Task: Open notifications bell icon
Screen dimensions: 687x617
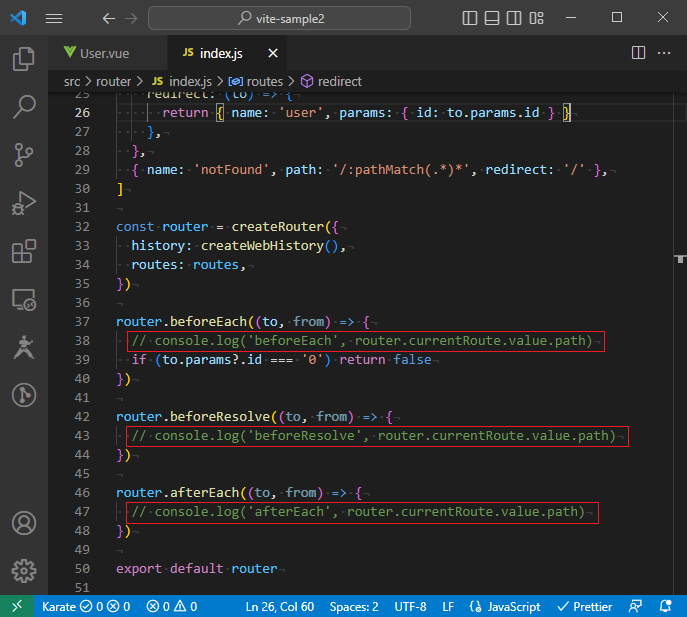Action: click(666, 606)
